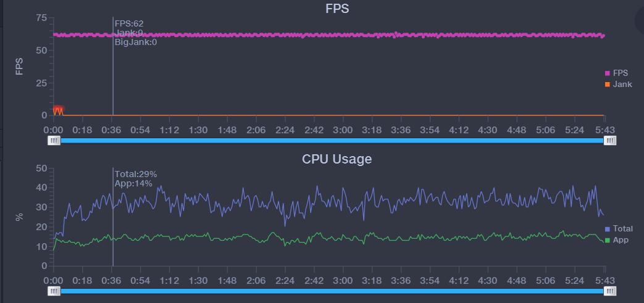Click the 2:42 time label on the FPS axis

click(x=314, y=130)
